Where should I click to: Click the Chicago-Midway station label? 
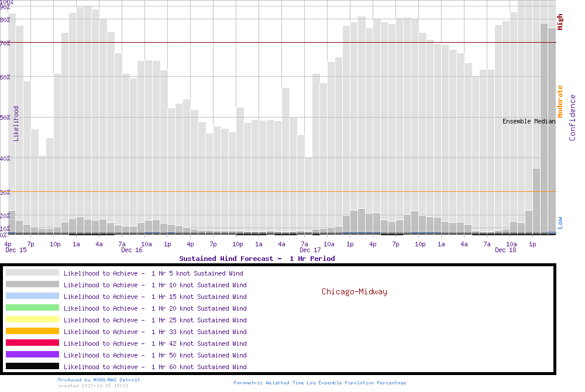(x=354, y=291)
